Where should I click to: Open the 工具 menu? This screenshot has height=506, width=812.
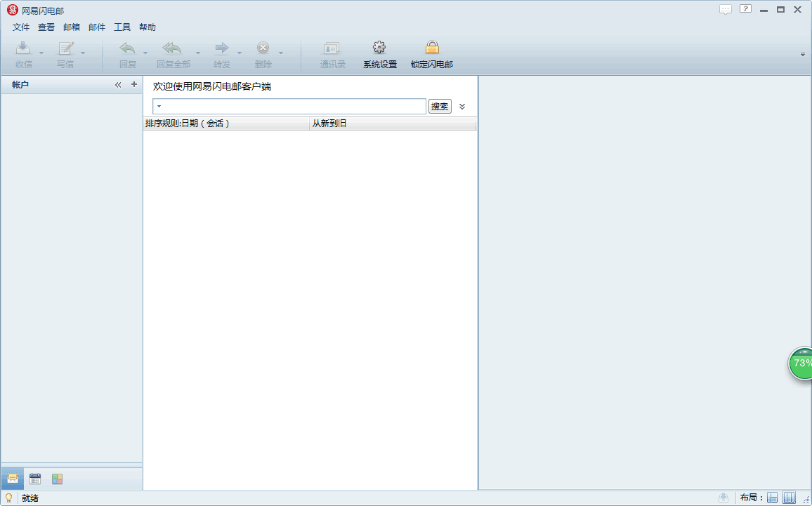[122, 27]
